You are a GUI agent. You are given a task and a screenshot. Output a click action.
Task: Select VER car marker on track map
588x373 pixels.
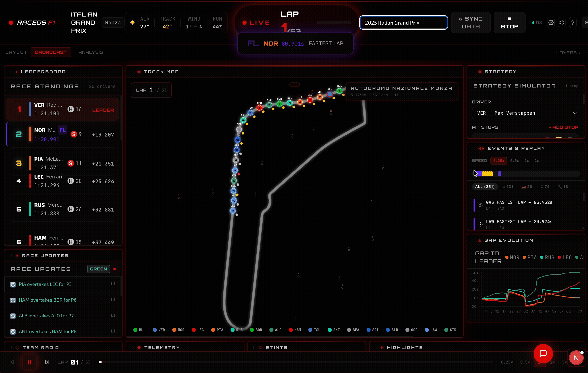tap(330, 94)
